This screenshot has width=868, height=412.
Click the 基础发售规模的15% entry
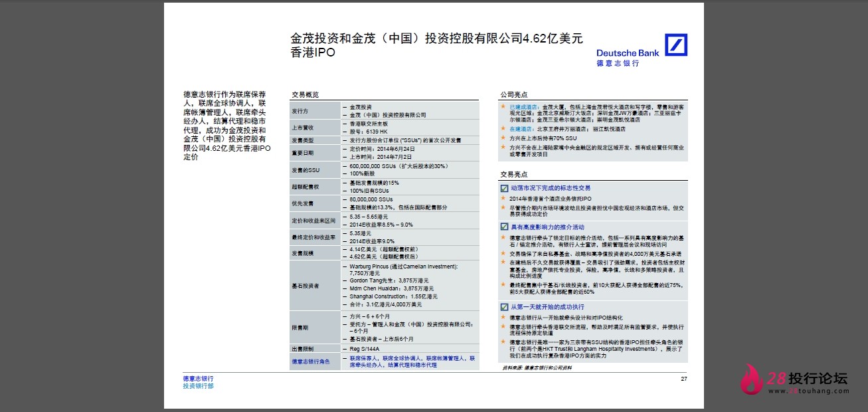[375, 183]
